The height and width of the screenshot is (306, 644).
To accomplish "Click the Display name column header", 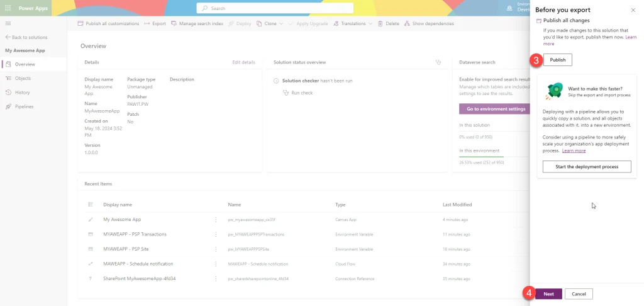I will pos(118,205).
